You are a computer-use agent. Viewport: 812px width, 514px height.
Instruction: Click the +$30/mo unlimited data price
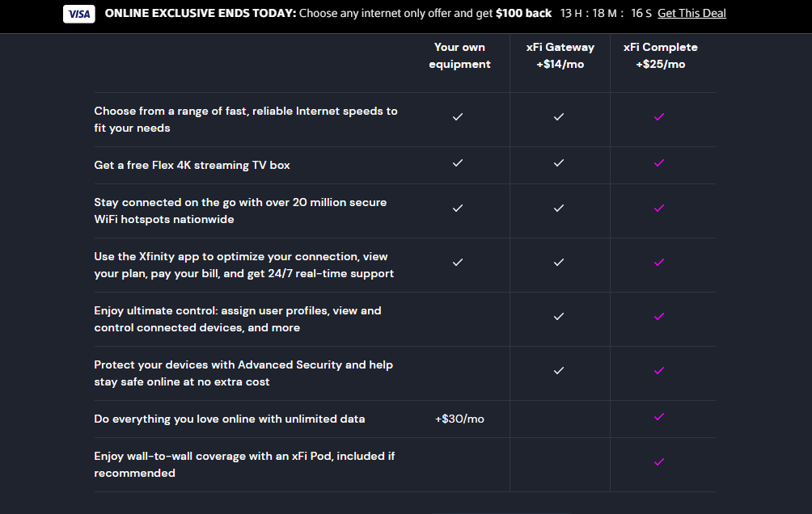(x=459, y=419)
